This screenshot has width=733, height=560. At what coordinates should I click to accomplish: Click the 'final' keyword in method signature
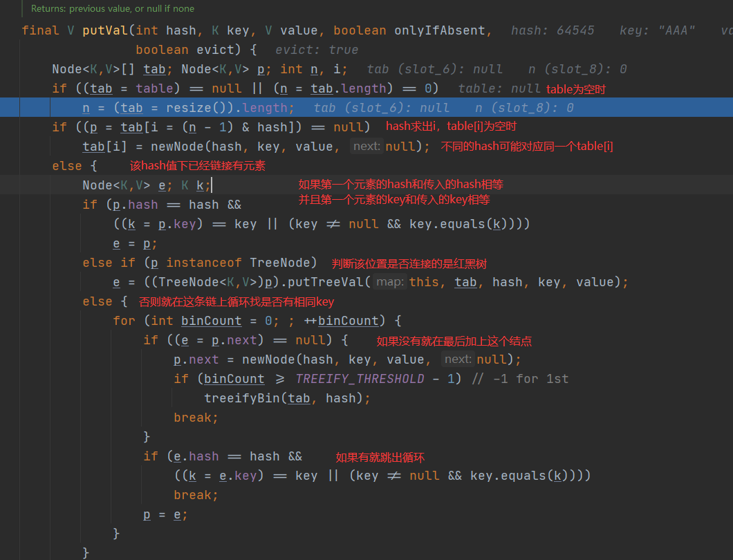[x=40, y=30]
